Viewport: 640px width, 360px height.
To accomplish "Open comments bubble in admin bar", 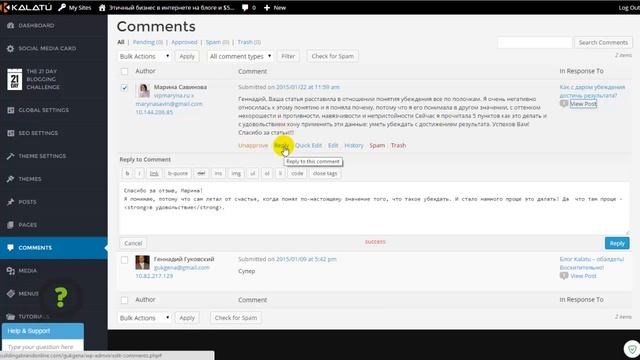I will 249,7.
